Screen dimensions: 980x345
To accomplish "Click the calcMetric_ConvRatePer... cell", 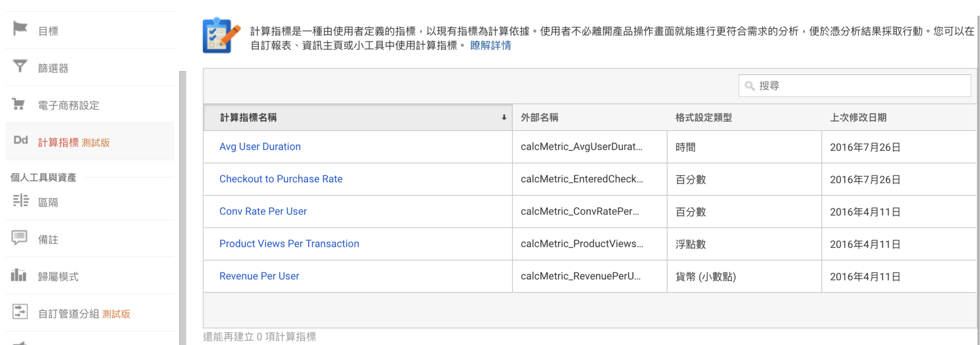I will pos(590,211).
